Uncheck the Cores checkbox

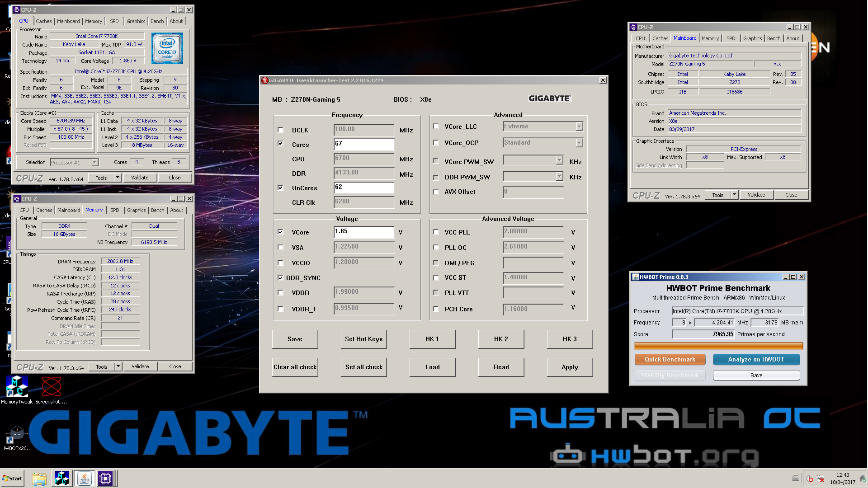tap(280, 143)
